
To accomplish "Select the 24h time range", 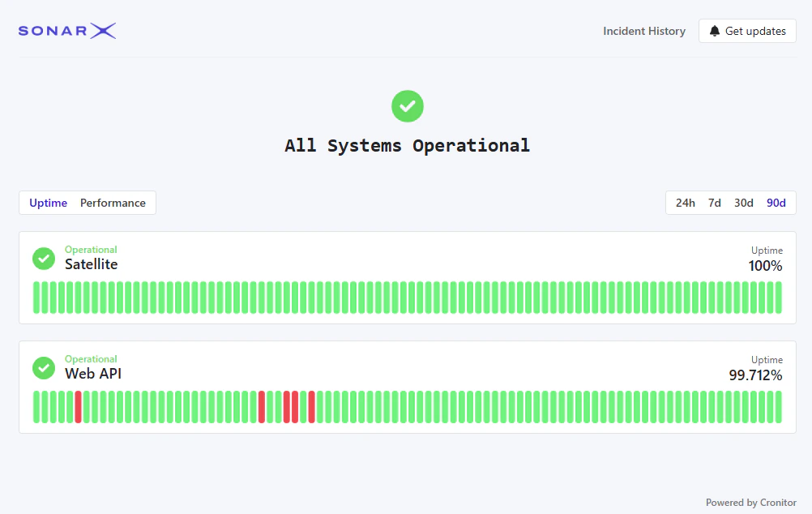I will 685,203.
